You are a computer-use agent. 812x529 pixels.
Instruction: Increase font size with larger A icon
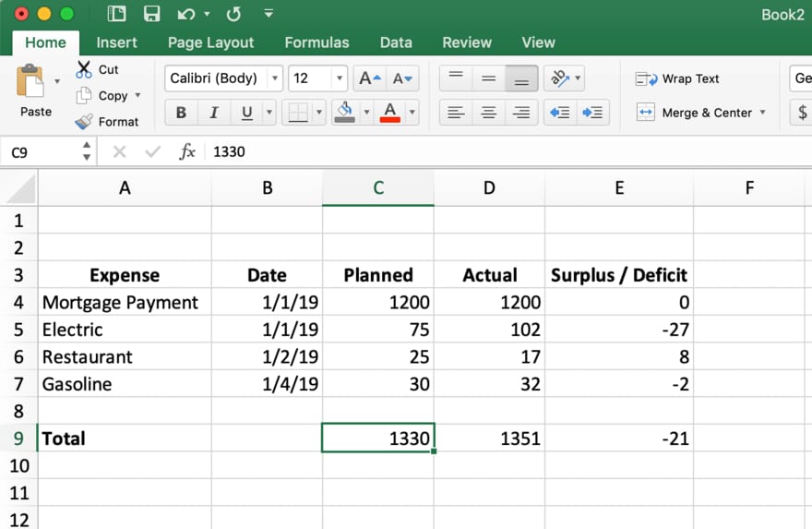pyautogui.click(x=370, y=78)
